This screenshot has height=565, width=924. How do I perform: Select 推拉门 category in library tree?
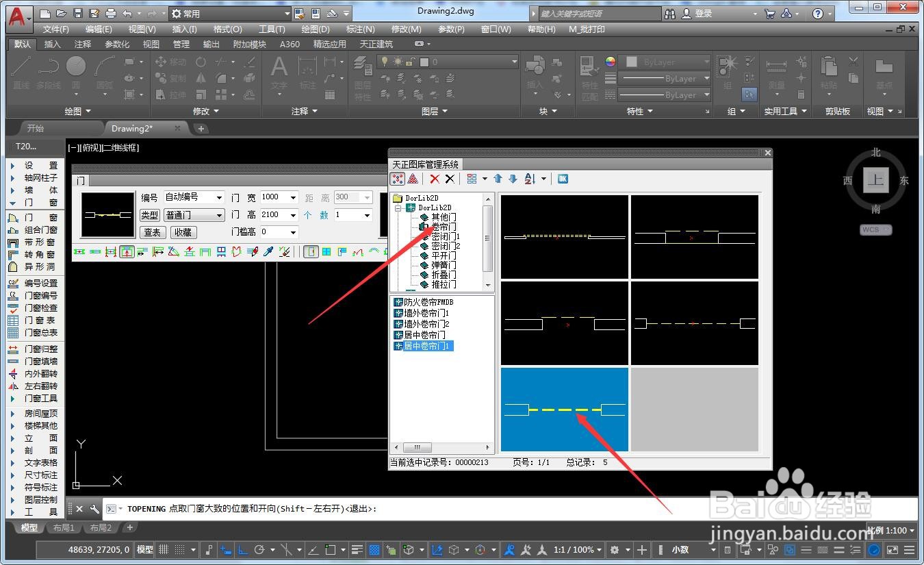444,284
